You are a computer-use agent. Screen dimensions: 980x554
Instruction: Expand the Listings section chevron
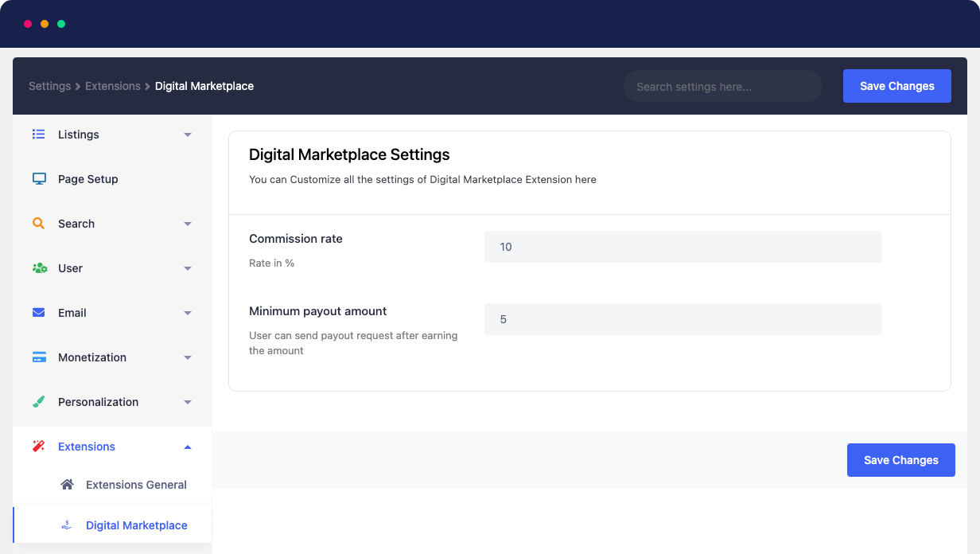(189, 135)
